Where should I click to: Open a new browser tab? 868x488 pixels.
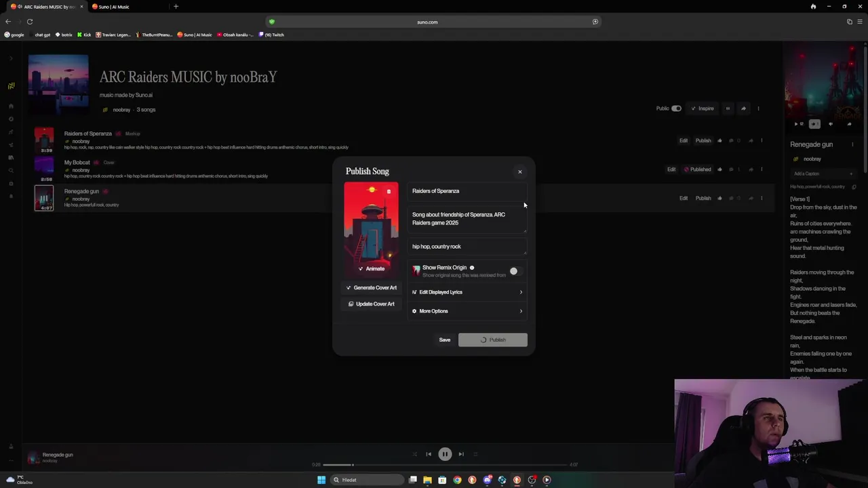pyautogui.click(x=176, y=7)
